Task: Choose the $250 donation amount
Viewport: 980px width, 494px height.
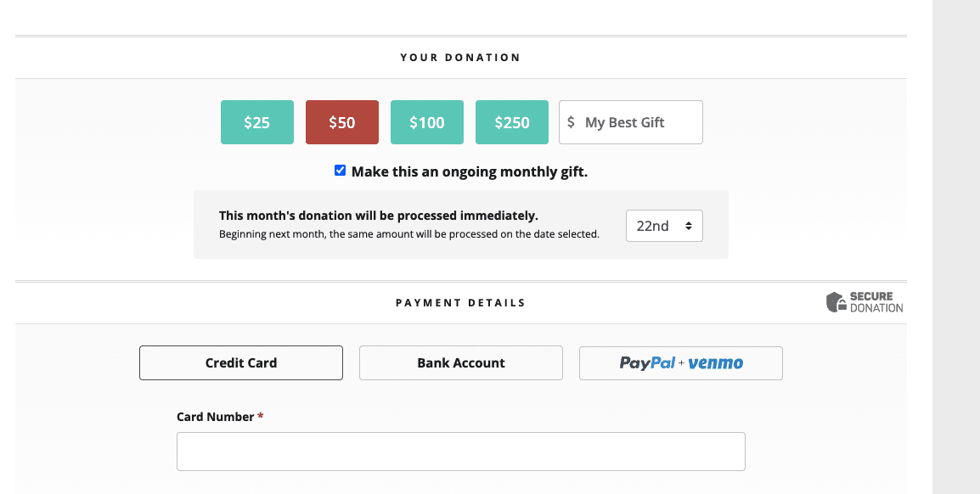Action: [x=512, y=122]
